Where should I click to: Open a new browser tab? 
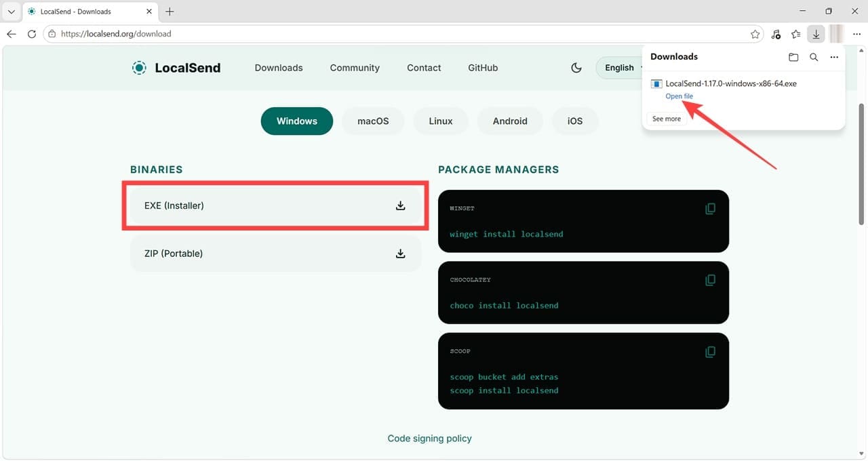tap(170, 12)
